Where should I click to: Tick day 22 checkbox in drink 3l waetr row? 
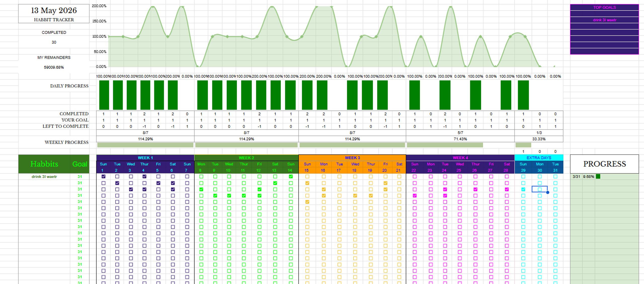point(415,176)
